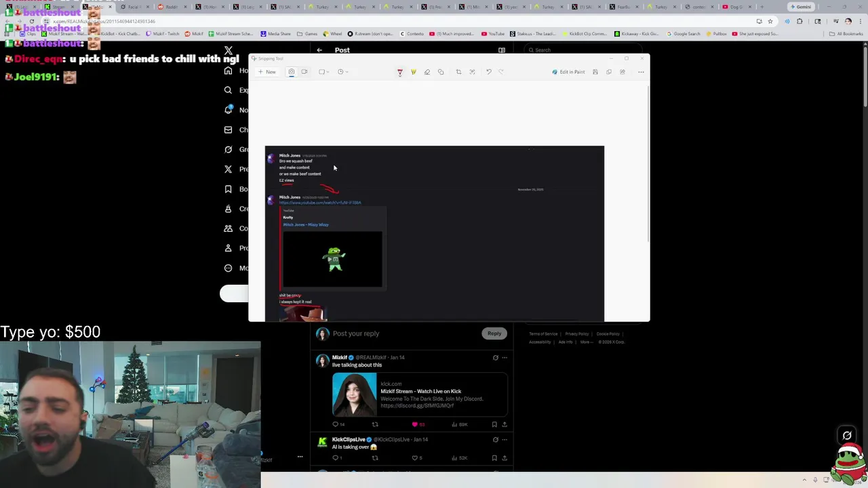Viewport: 868px width, 488px height.
Task: Start a new snip in Snipping Tool
Action: point(267,72)
